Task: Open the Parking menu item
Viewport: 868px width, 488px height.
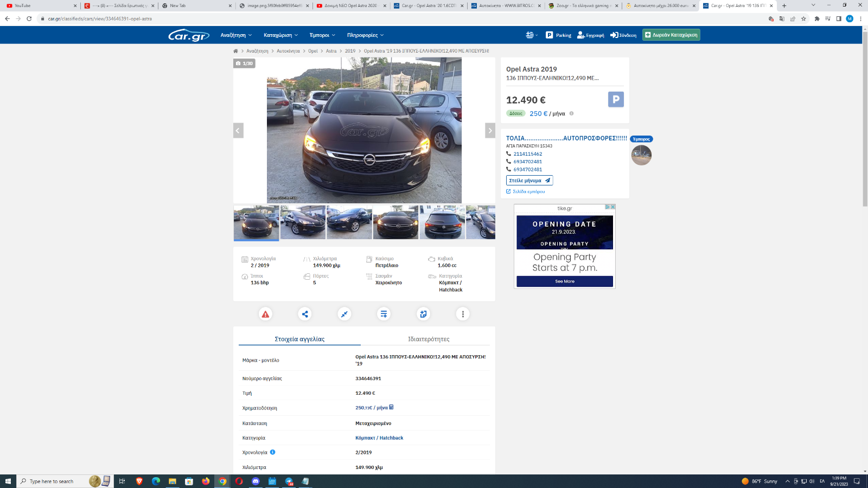Action: pos(558,35)
